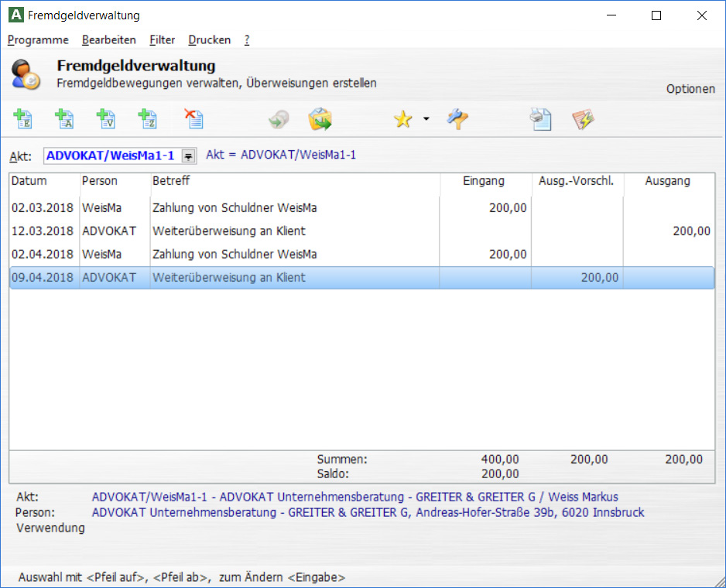Click the grey coins transfer icon

tap(279, 119)
